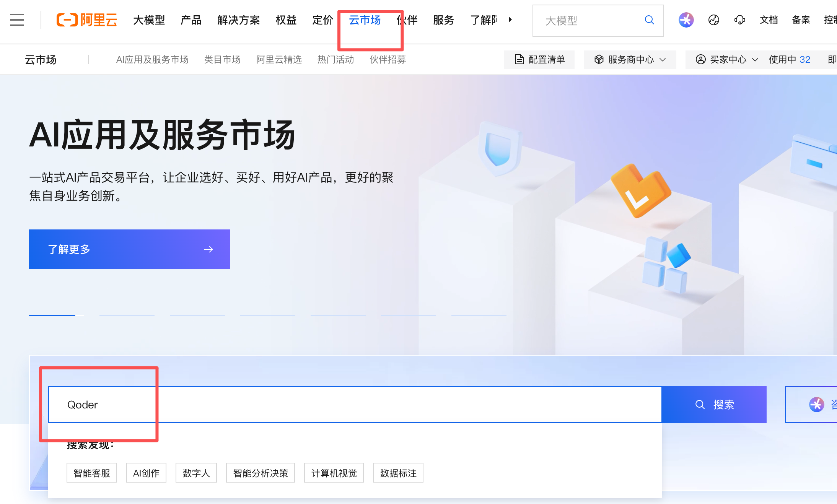The width and height of the screenshot is (837, 504).
Task: Click the globe language icon
Action: tap(713, 20)
